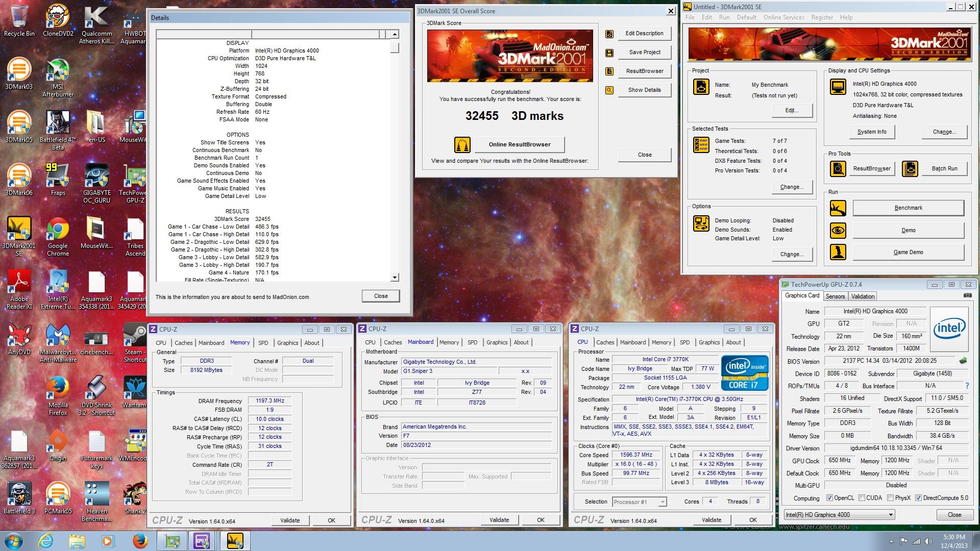Open Graphics tab in CPU tab CPU-Z window
Image resolution: width=980 pixels, height=551 pixels.
(x=709, y=342)
